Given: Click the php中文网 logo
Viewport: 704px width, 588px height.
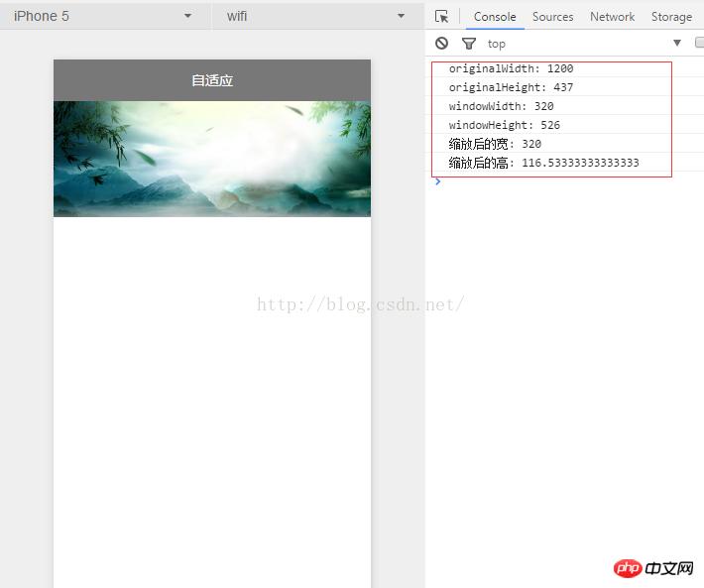Looking at the screenshot, I should 653,568.
